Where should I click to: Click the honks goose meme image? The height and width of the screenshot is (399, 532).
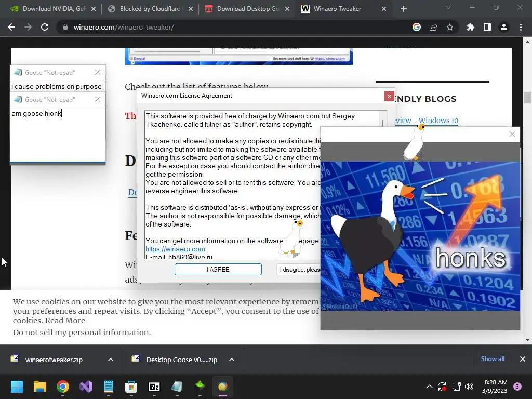tap(420, 236)
